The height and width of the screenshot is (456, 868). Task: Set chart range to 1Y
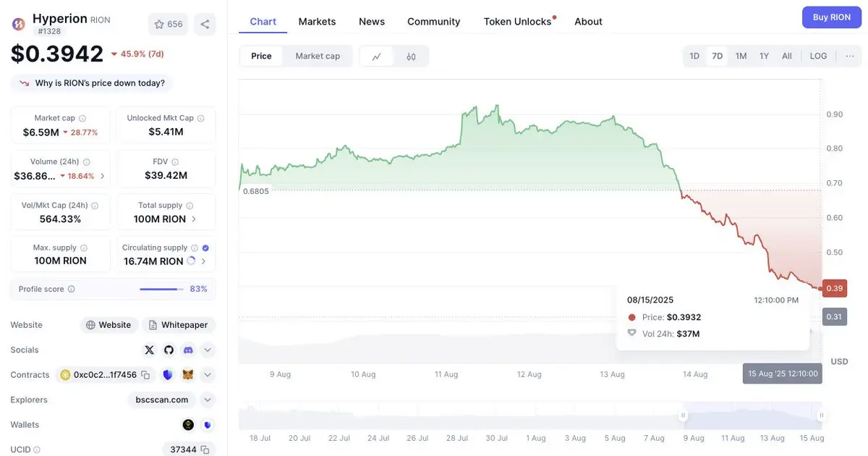point(764,56)
